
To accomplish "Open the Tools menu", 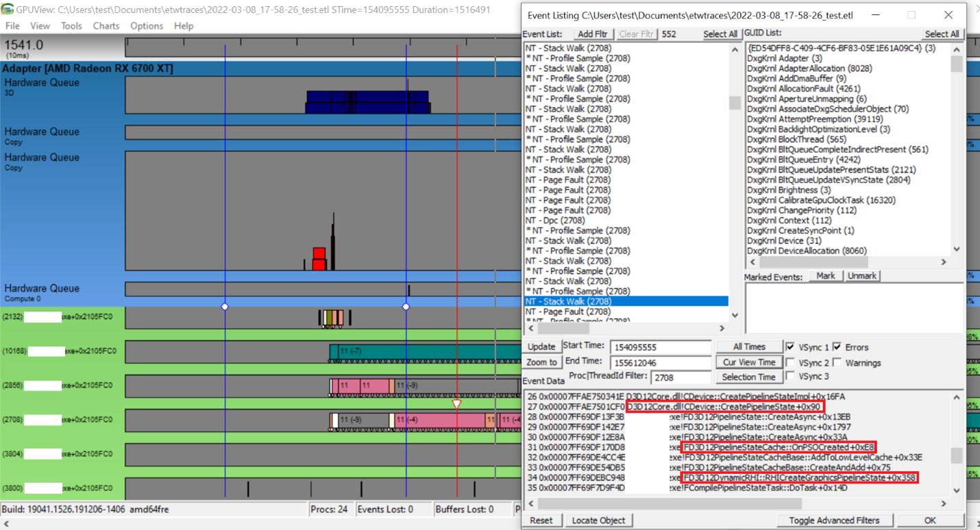I will click(x=71, y=26).
